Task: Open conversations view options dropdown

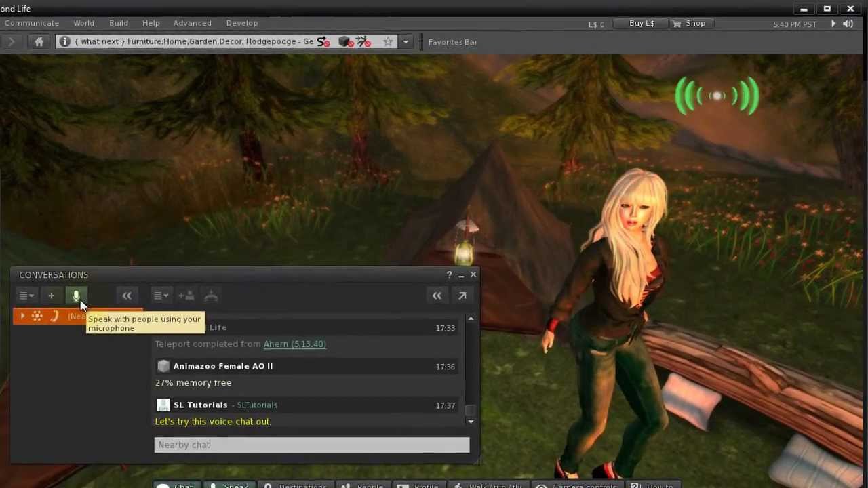Action: [26, 296]
